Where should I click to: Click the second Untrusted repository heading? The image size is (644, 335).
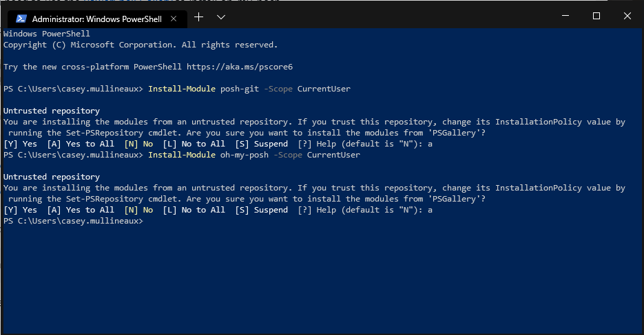coord(52,177)
